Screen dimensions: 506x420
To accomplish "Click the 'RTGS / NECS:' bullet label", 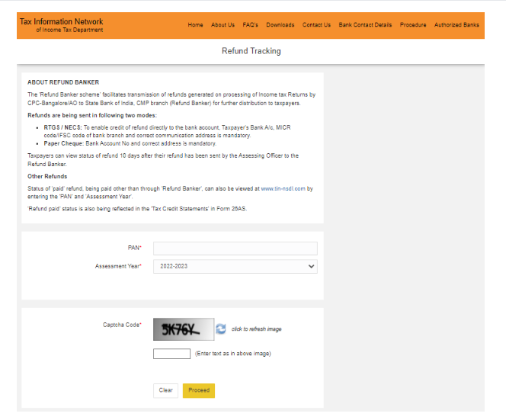I will 63,127.
